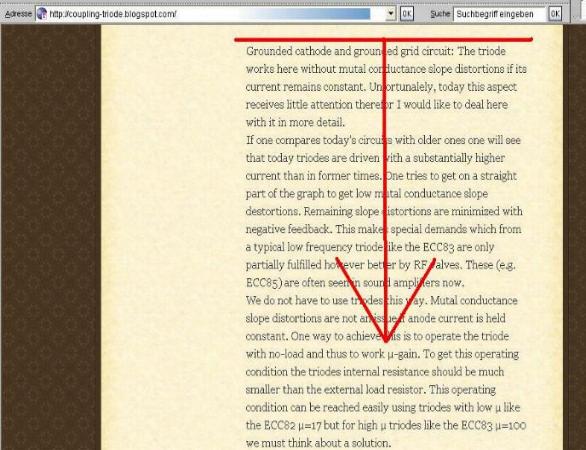
Task: Click the line 'we must think about a solution.'
Action: tap(318, 443)
